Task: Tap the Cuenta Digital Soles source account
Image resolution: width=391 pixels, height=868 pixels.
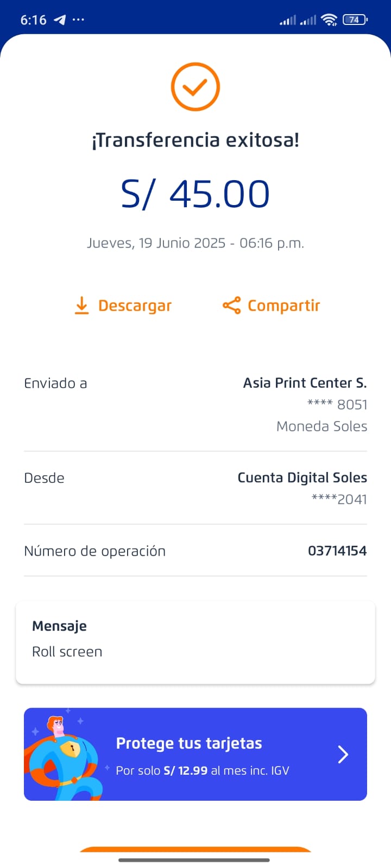Action: (x=302, y=478)
